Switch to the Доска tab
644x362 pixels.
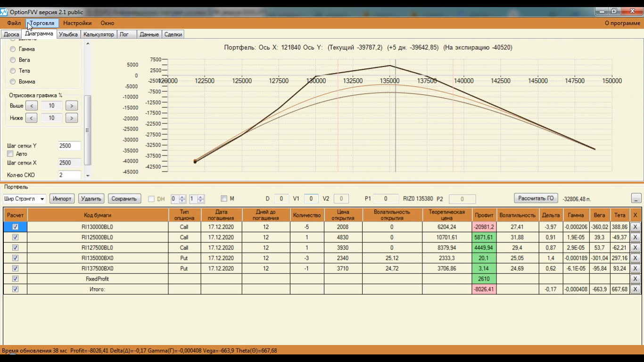(x=11, y=34)
